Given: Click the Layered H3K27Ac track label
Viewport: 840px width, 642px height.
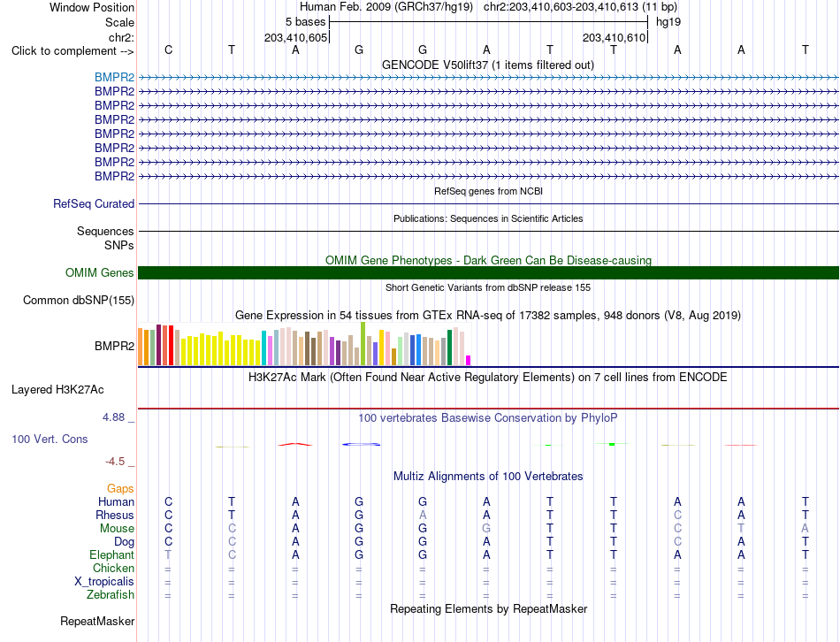Looking at the screenshot, I should pyautogui.click(x=57, y=390).
